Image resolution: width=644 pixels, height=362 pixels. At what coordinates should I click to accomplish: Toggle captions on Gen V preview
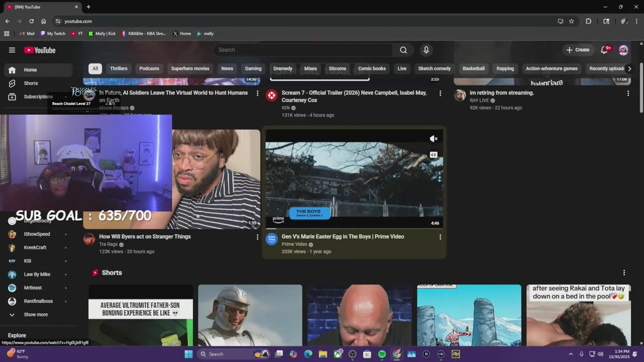(x=434, y=155)
